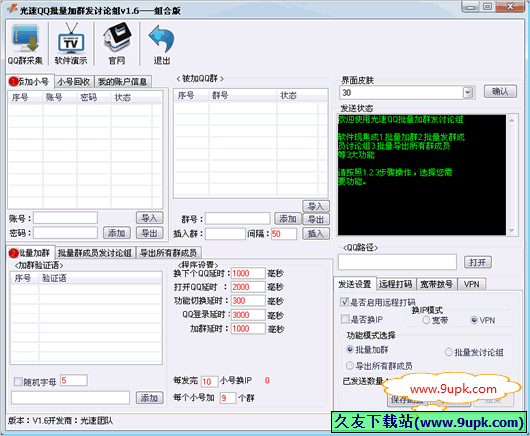Switch to the 小号回收 tab
This screenshot has width=530, height=436.
74,82
